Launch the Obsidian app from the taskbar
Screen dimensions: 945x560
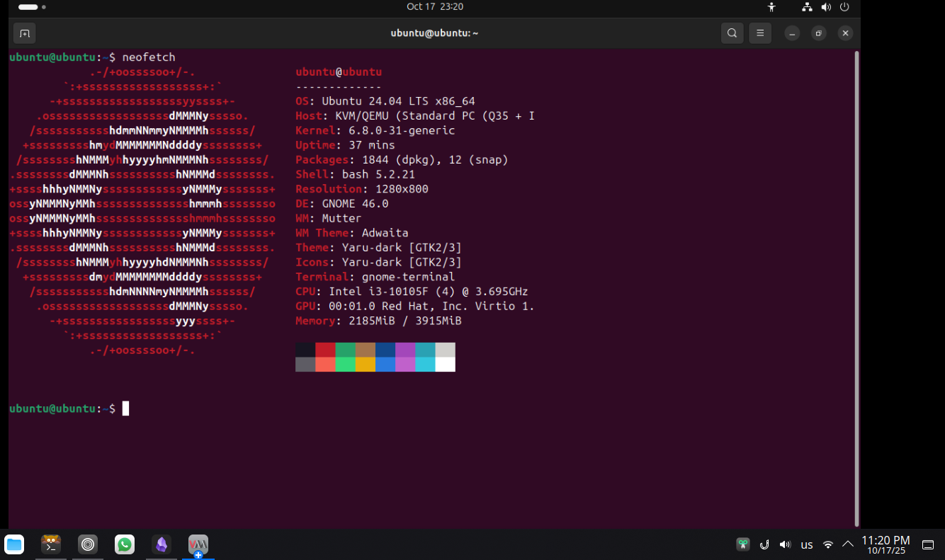pos(162,544)
